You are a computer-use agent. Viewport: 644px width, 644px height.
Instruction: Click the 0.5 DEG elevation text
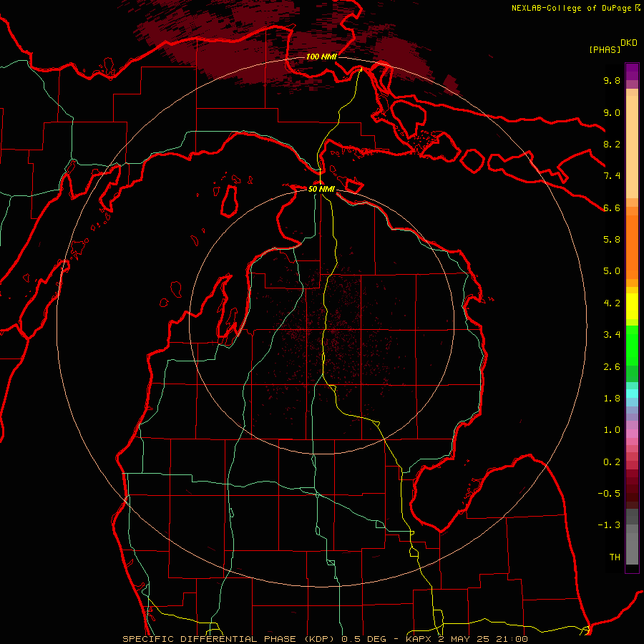click(364, 639)
